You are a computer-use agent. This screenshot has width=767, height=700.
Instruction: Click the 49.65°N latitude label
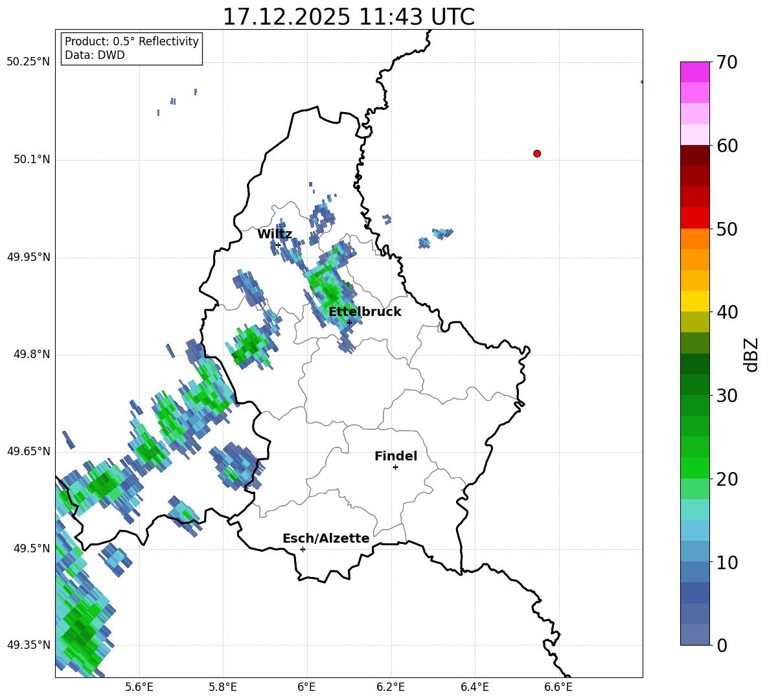[29, 452]
